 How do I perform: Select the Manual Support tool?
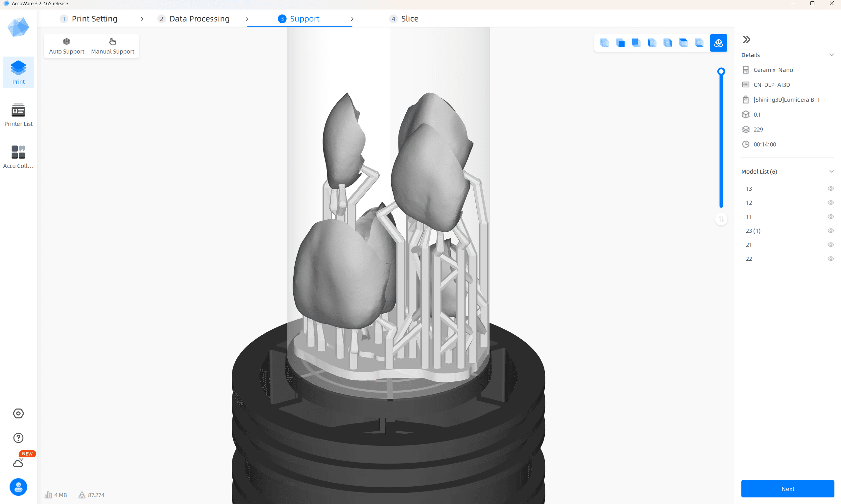click(x=112, y=46)
